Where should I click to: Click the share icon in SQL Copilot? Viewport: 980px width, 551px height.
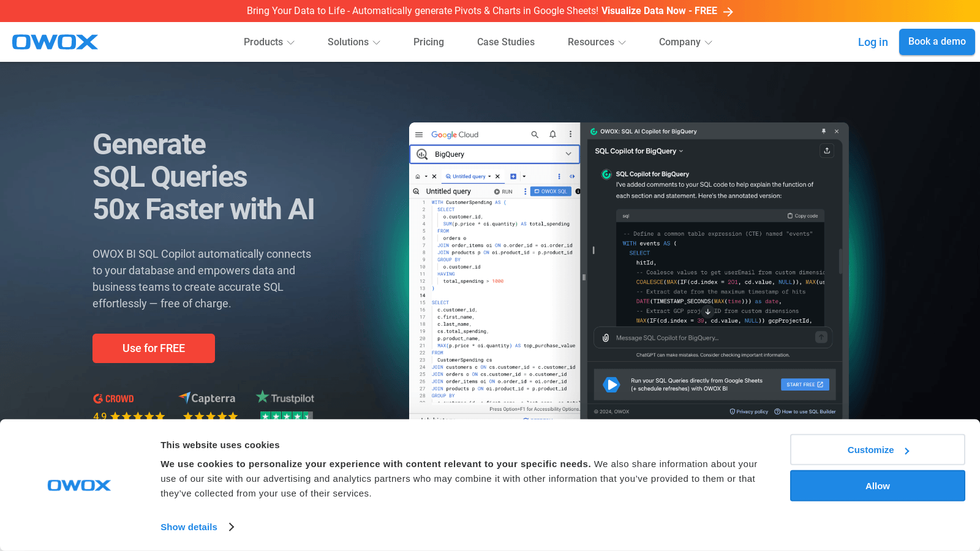[827, 151]
